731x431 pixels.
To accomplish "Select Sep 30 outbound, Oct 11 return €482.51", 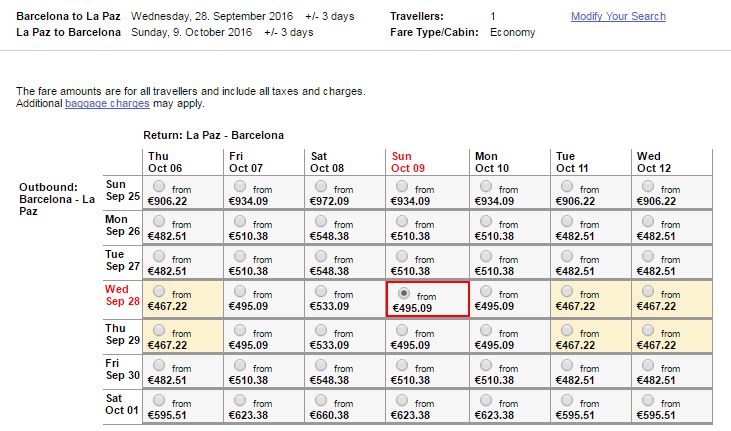I will [x=567, y=366].
